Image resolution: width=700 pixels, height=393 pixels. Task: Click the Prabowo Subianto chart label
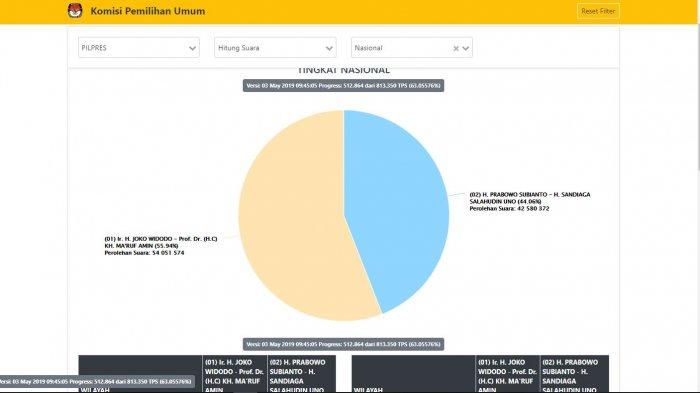pyautogui.click(x=529, y=201)
